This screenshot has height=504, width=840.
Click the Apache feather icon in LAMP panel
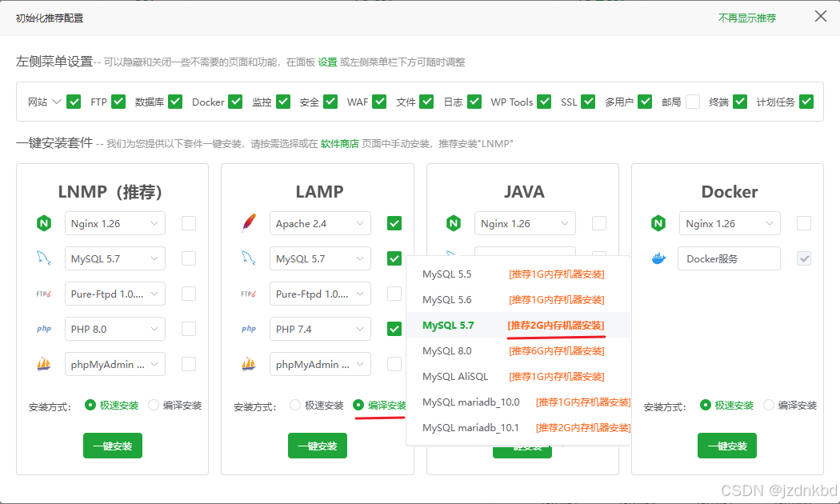pyautogui.click(x=249, y=223)
